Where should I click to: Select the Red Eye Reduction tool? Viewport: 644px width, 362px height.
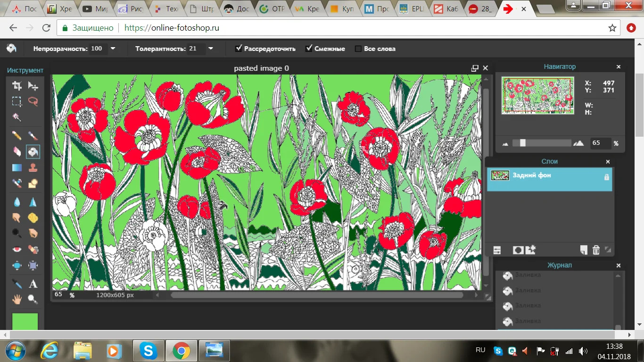(17, 249)
